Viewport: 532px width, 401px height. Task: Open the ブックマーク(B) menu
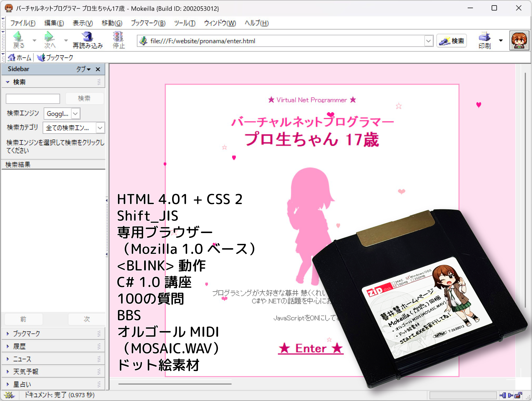coord(148,23)
